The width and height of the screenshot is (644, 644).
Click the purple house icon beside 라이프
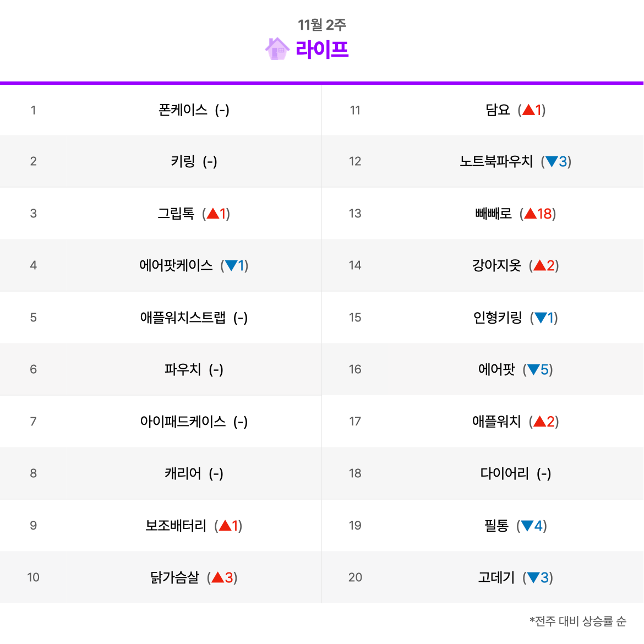click(x=277, y=49)
